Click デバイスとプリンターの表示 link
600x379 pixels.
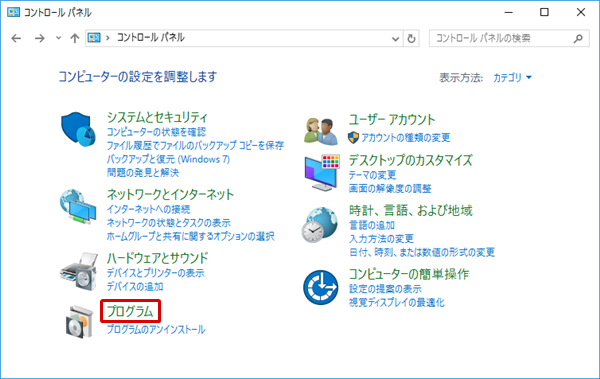coord(155,273)
